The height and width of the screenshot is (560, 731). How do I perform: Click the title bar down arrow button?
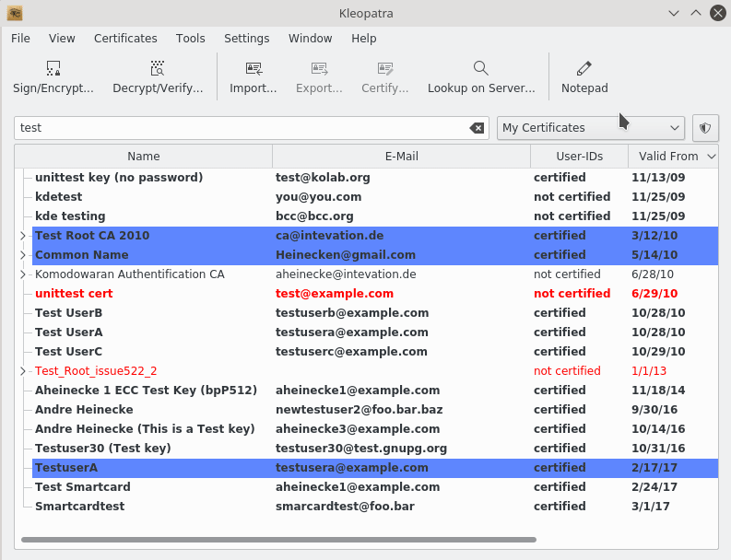[674, 13]
